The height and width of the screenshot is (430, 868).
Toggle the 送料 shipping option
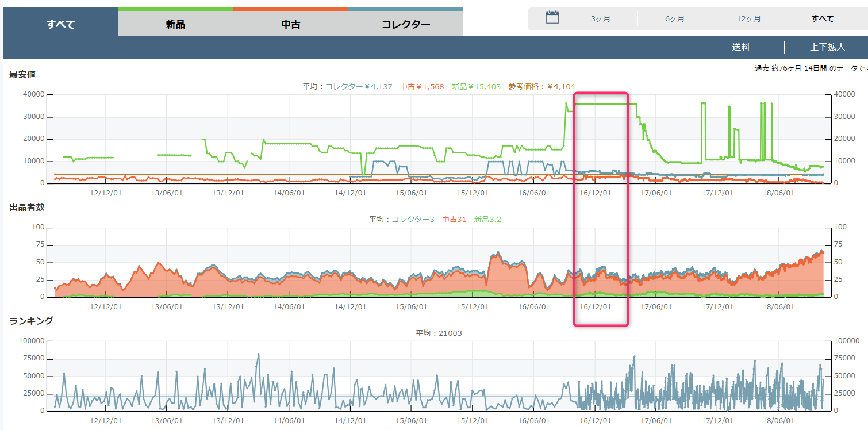tap(740, 47)
